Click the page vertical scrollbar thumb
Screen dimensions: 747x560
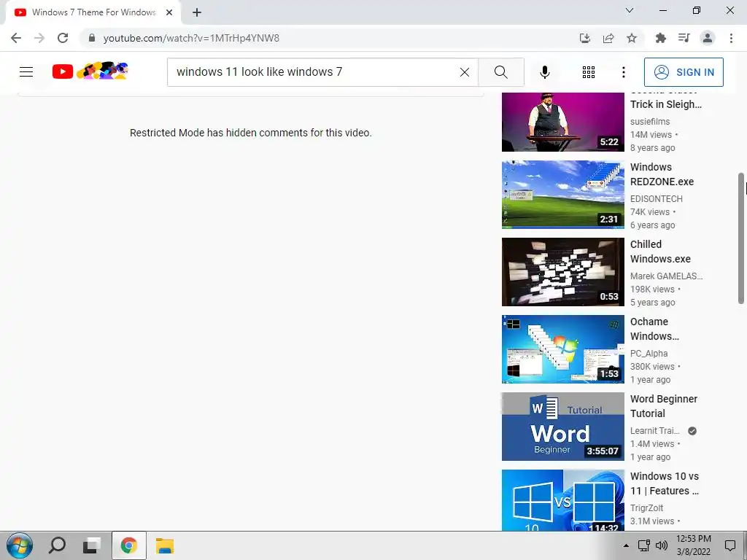point(741,238)
